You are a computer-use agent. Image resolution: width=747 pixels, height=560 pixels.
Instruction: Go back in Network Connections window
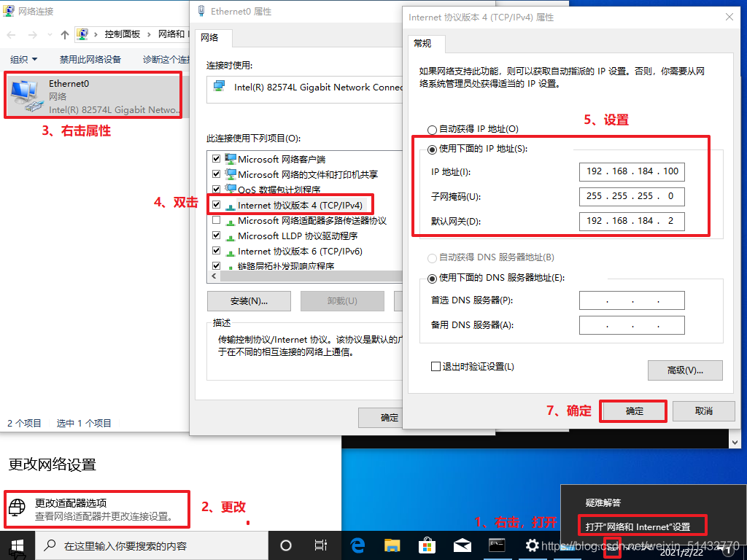pyautogui.click(x=12, y=35)
